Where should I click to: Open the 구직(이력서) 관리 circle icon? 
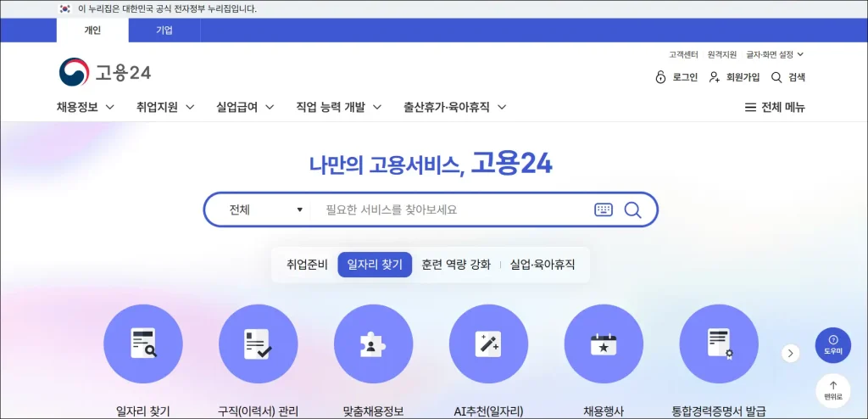click(x=258, y=344)
